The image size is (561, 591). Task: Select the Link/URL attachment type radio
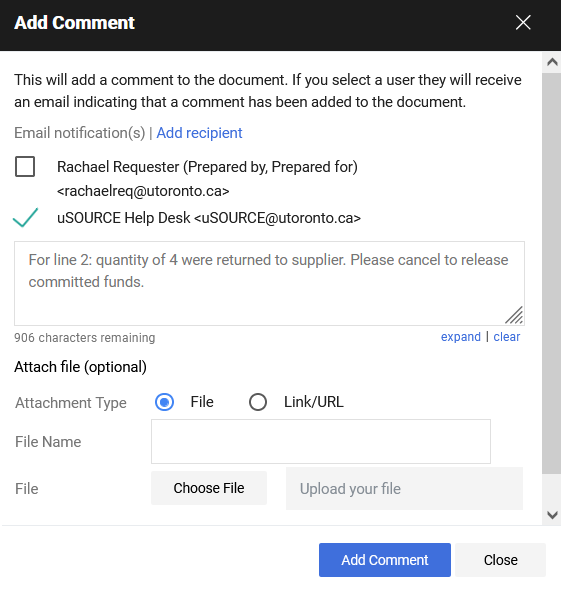(258, 402)
